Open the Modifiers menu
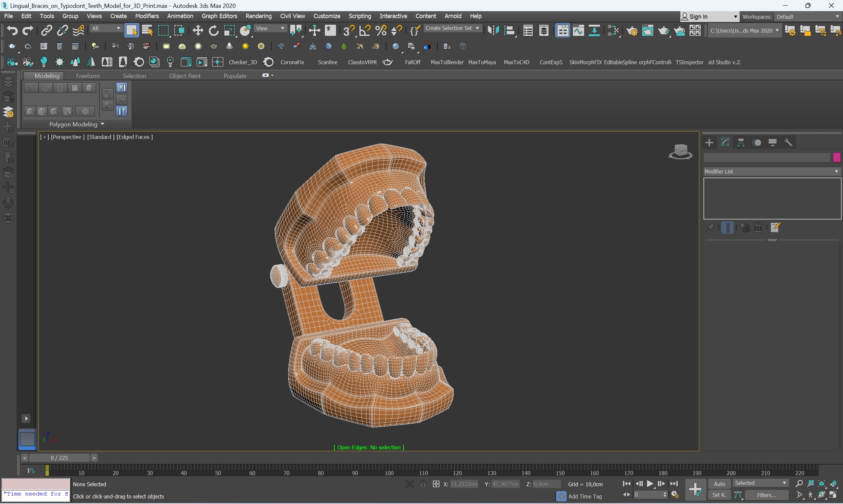 click(147, 16)
